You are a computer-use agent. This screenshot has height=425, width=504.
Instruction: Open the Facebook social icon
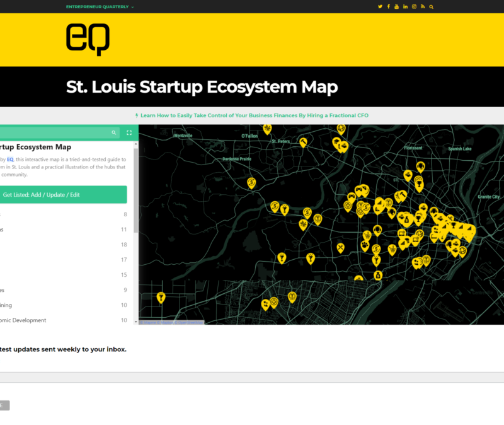388,7
